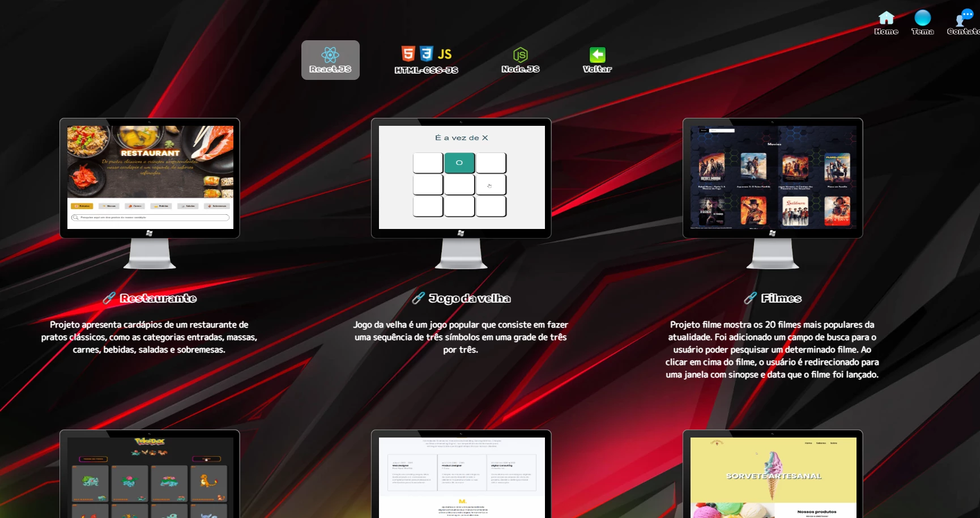Image resolution: width=980 pixels, height=518 pixels.
Task: Open the Pokedex project preview thumbnail
Action: coord(150,476)
